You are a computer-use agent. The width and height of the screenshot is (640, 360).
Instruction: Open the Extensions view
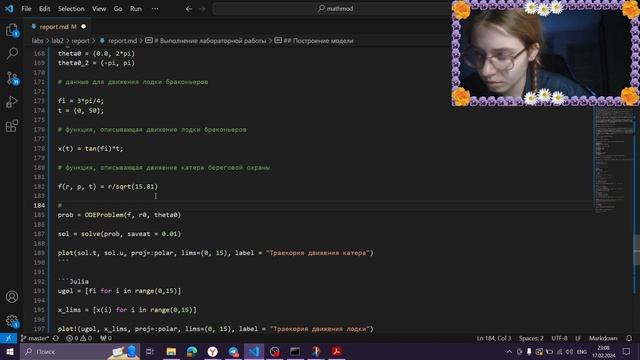tap(12, 126)
